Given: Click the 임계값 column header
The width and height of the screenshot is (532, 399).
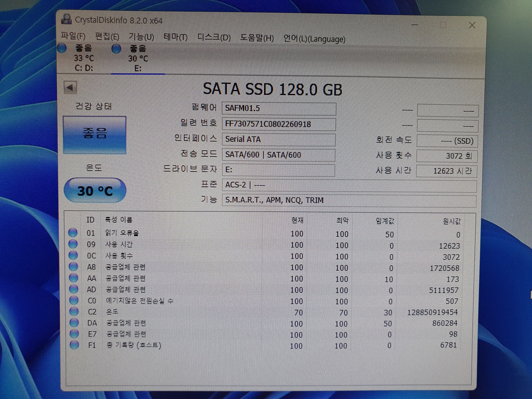Looking at the screenshot, I should pyautogui.click(x=385, y=221).
